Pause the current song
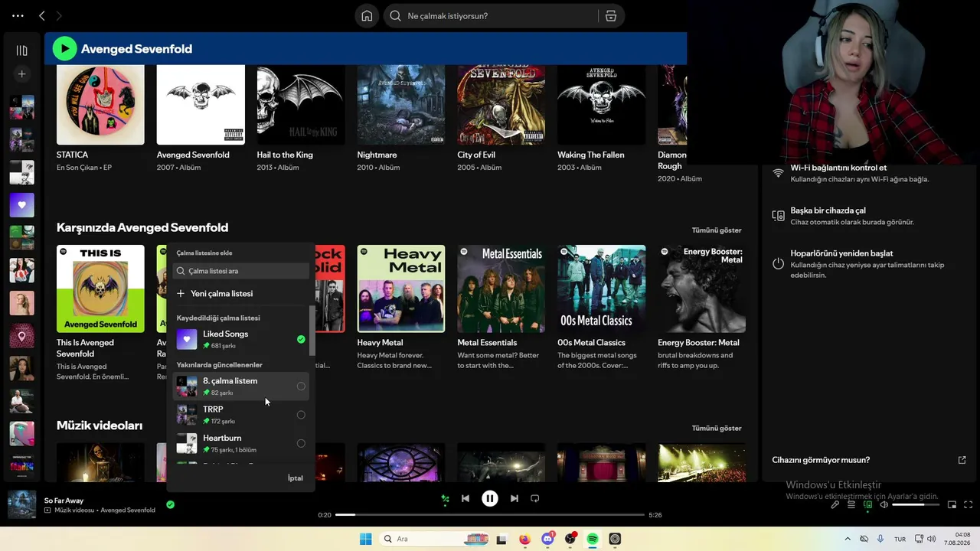This screenshot has height=551, width=980. pos(490,498)
